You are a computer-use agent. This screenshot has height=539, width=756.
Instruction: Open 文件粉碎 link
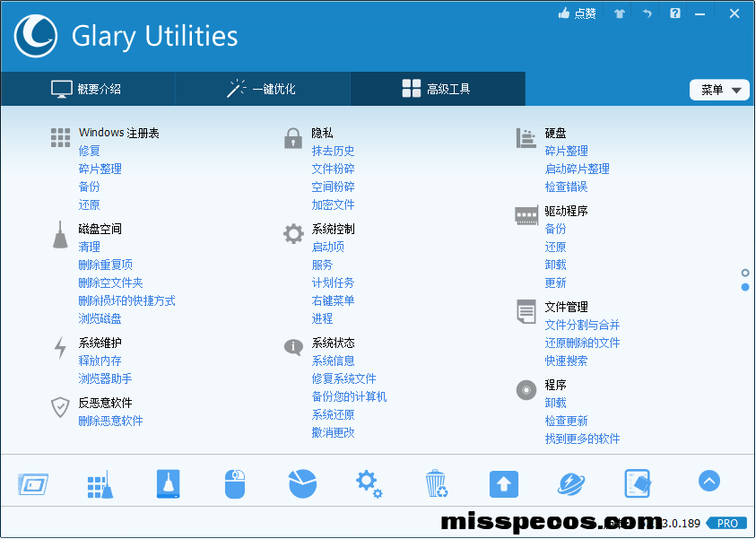334,169
